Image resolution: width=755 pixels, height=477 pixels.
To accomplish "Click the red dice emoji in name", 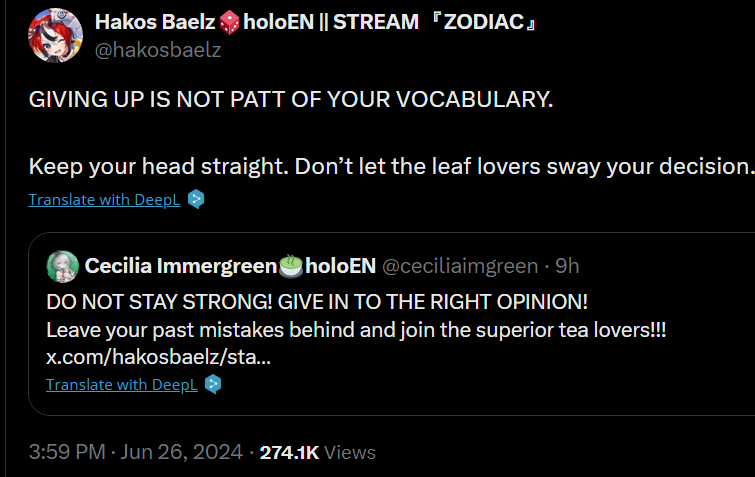I will point(229,23).
